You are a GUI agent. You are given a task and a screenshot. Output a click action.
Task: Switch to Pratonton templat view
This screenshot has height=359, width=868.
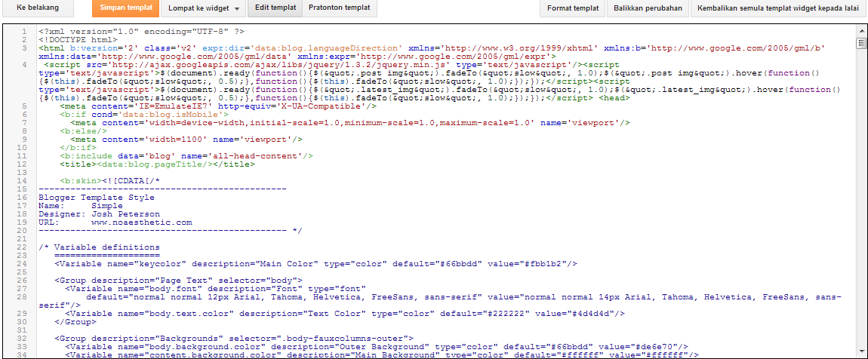point(340,8)
